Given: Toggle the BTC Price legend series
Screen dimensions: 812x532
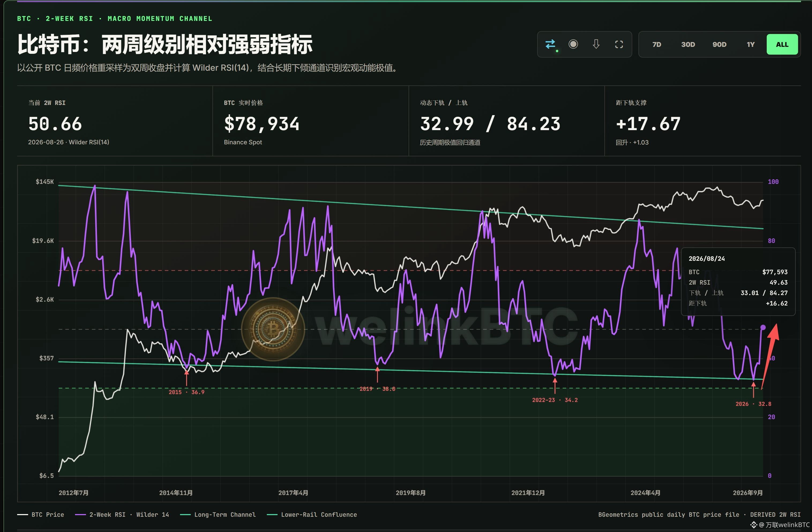Looking at the screenshot, I should click(x=41, y=515).
